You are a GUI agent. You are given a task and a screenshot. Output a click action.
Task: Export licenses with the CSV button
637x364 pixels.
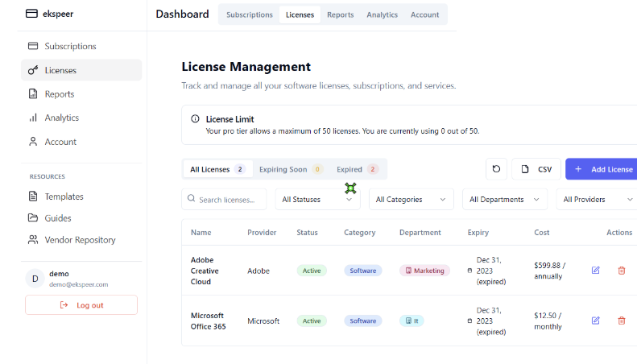(x=536, y=169)
